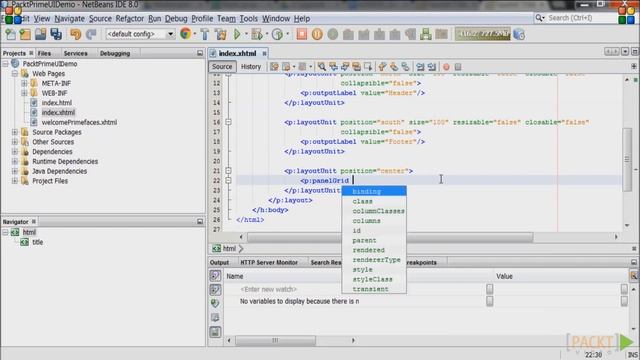
Task: Click Find Next Occurrence editor icon
Action: tap(345, 67)
